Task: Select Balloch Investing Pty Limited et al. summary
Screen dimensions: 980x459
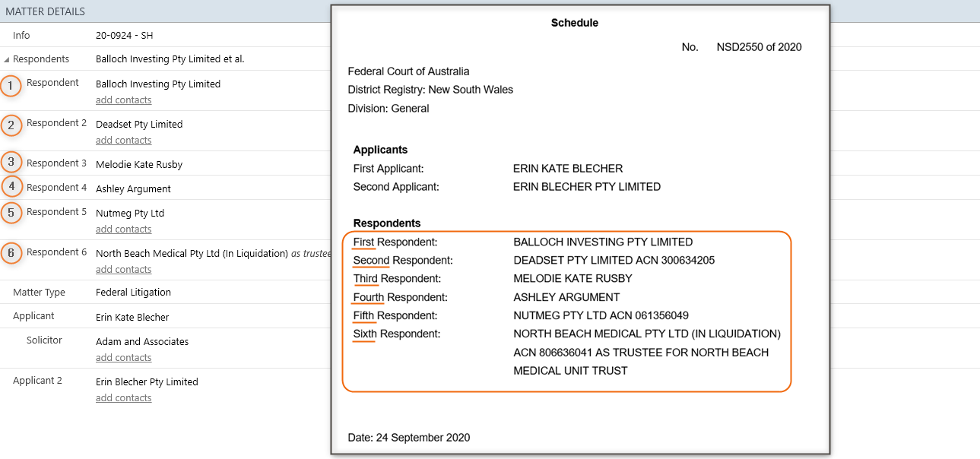Action: coord(170,59)
